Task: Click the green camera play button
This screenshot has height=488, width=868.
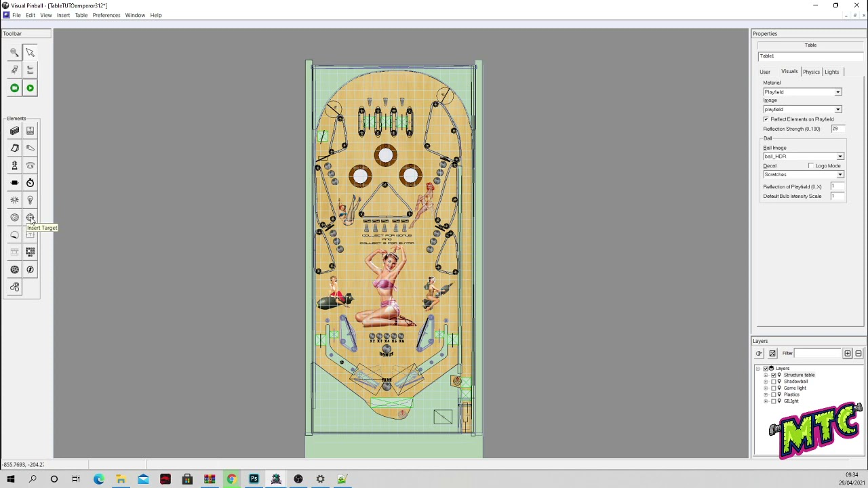Action: pos(14,87)
